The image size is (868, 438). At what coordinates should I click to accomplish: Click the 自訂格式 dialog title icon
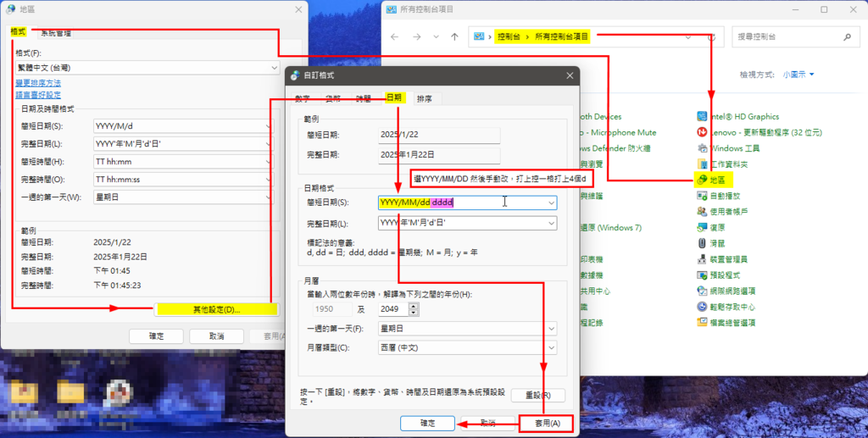pyautogui.click(x=295, y=75)
